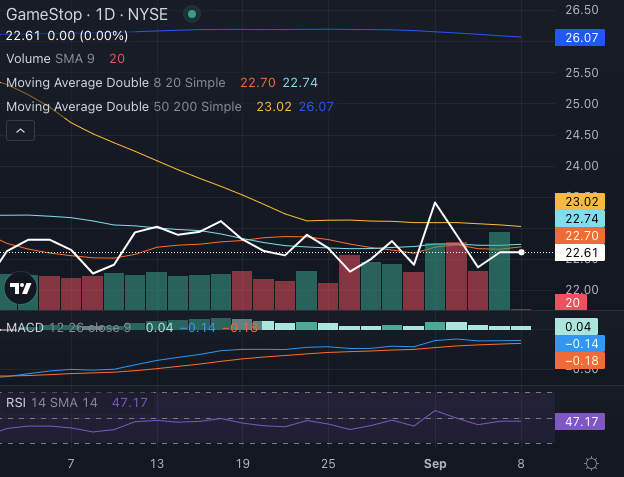Click the red 20 volume label
The height and width of the screenshot is (477, 624).
pyautogui.click(x=575, y=302)
